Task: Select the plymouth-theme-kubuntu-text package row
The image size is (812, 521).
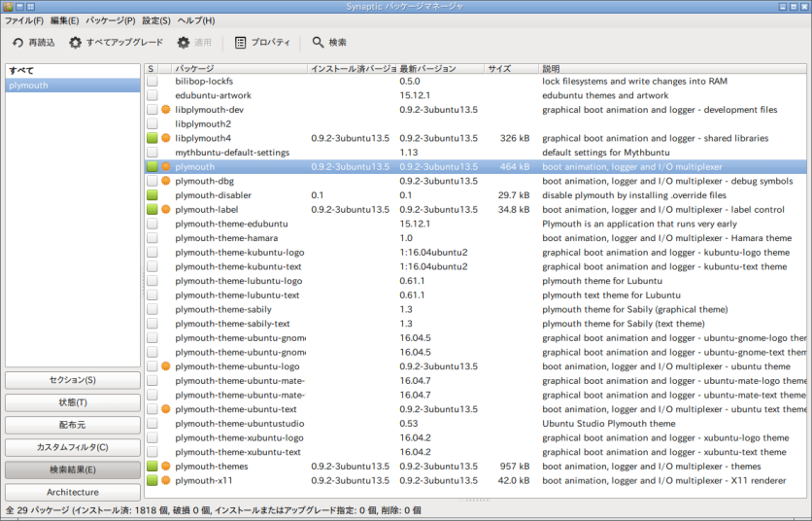Action: click(x=475, y=266)
